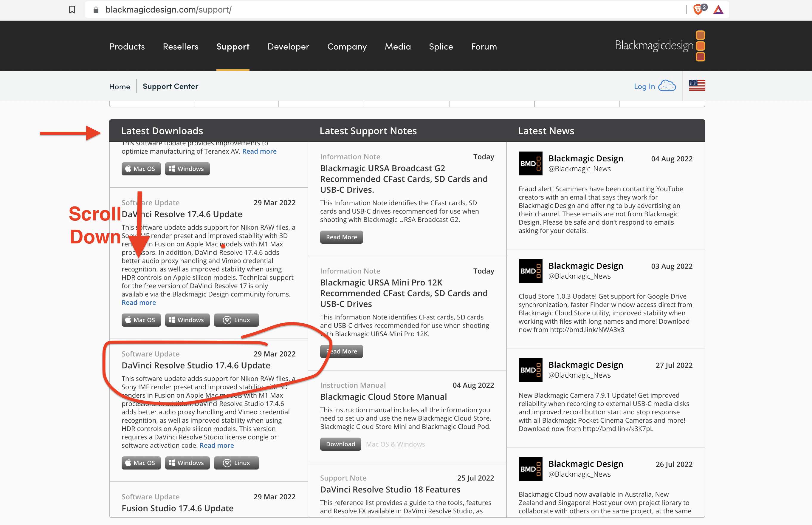Click the Latest Downloads column header
812x525 pixels.
click(x=162, y=131)
